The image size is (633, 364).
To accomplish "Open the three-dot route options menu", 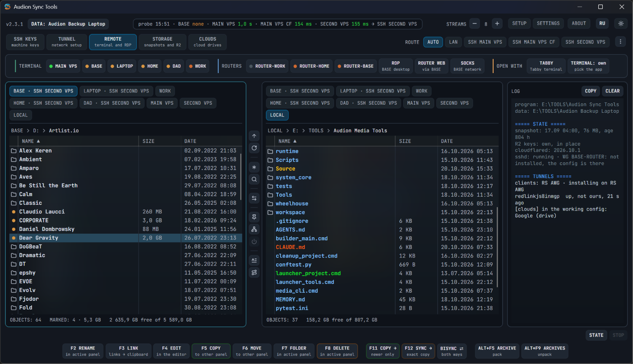I will coord(621,42).
